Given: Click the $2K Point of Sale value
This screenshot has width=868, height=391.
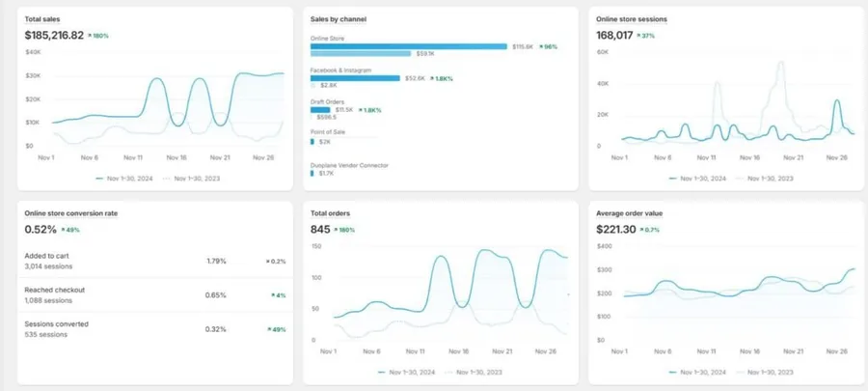Looking at the screenshot, I should [x=325, y=142].
